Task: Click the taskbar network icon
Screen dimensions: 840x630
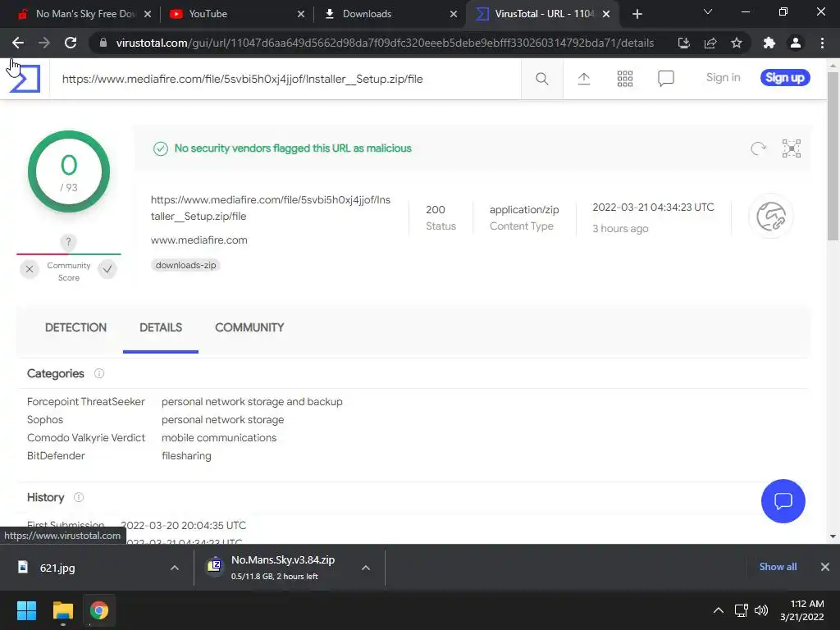Action: 741,610
